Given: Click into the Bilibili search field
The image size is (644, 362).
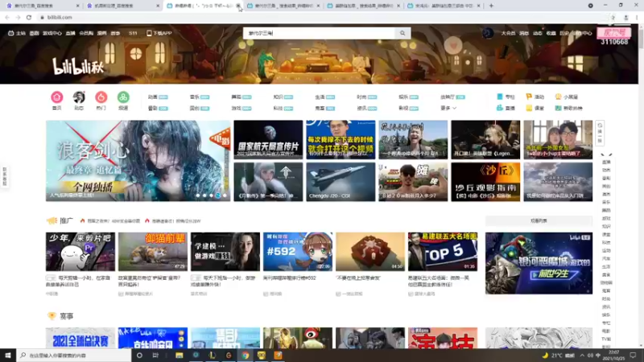Looking at the screenshot, I should [x=320, y=33].
